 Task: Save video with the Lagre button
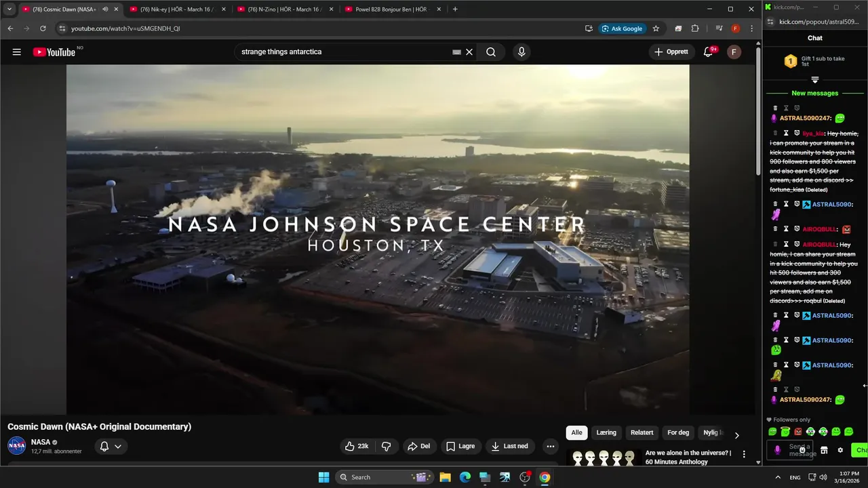(460, 446)
